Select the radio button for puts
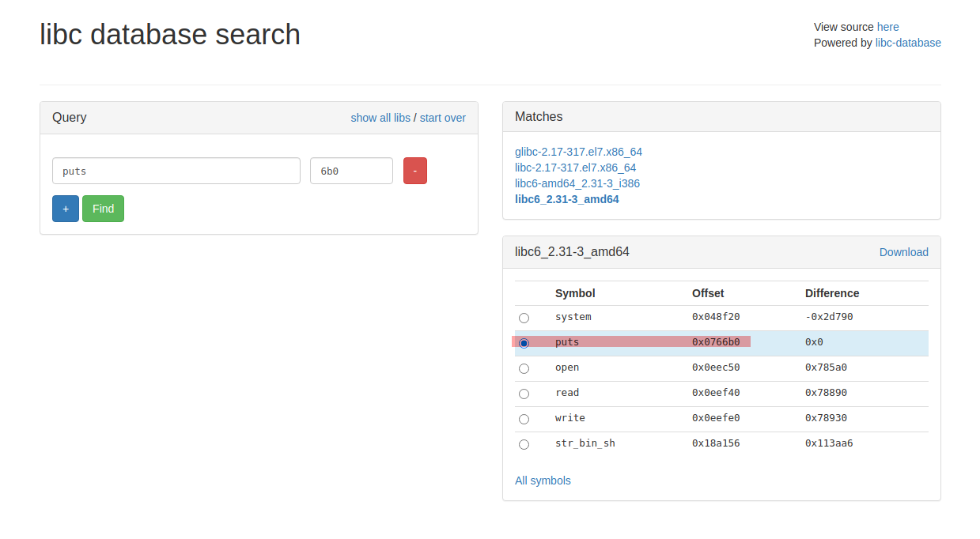This screenshot has height=539, width=980. point(524,343)
